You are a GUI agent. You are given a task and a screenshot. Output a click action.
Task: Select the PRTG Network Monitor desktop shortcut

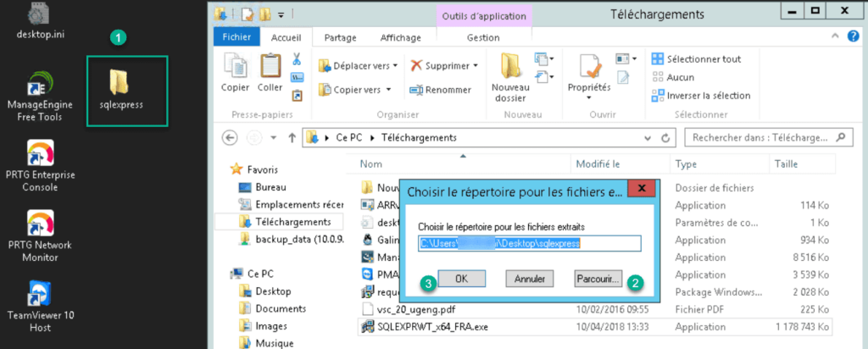tap(41, 236)
